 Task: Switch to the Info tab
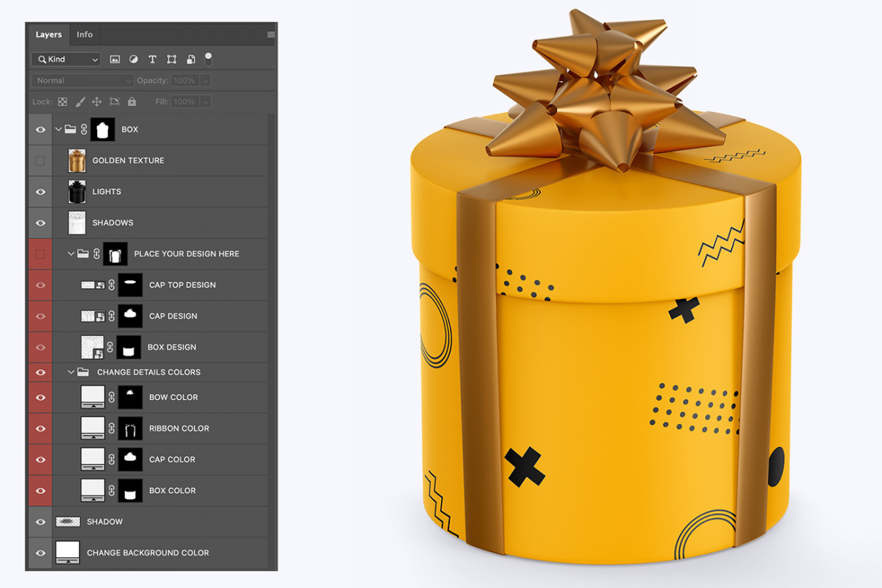pyautogui.click(x=85, y=35)
